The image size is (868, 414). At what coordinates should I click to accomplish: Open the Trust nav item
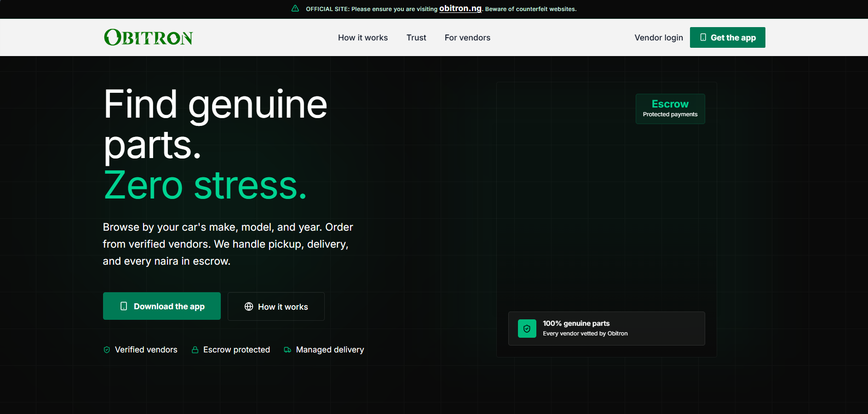pos(416,38)
